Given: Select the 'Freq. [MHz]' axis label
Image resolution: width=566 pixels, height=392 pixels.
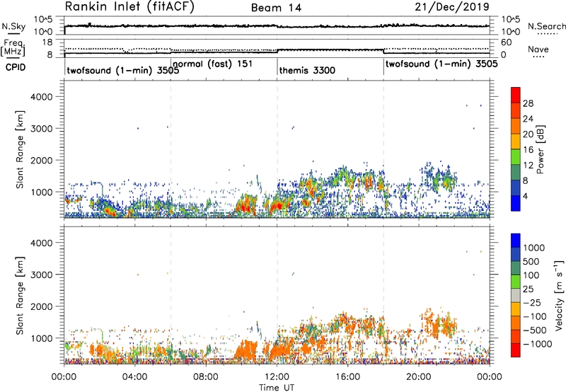Looking at the screenshot, I should pyautogui.click(x=13, y=48).
